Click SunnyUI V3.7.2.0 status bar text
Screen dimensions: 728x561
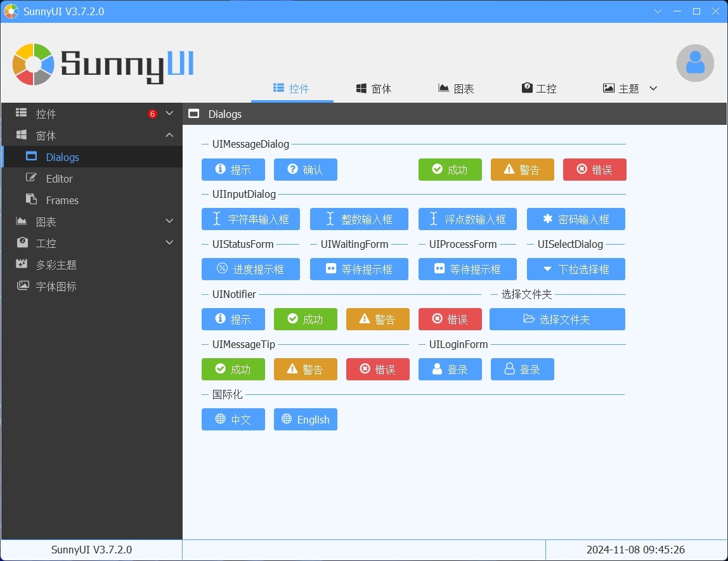(x=91, y=550)
